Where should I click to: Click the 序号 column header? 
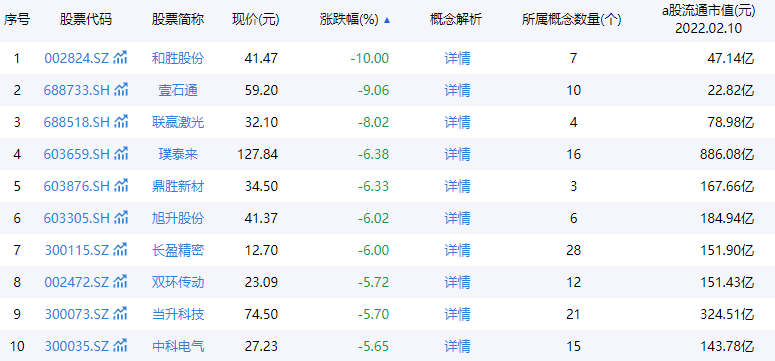click(x=17, y=20)
